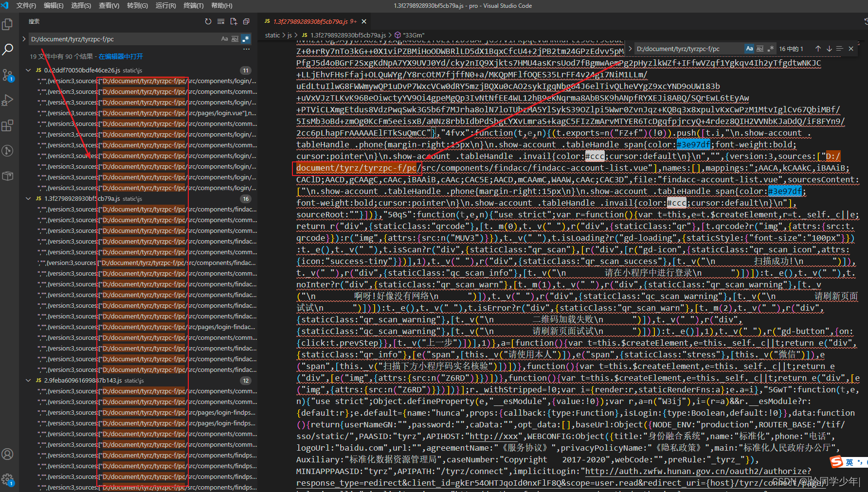This screenshot has height=492, width=868.
Task: Collapse all search results
Action: (x=246, y=21)
